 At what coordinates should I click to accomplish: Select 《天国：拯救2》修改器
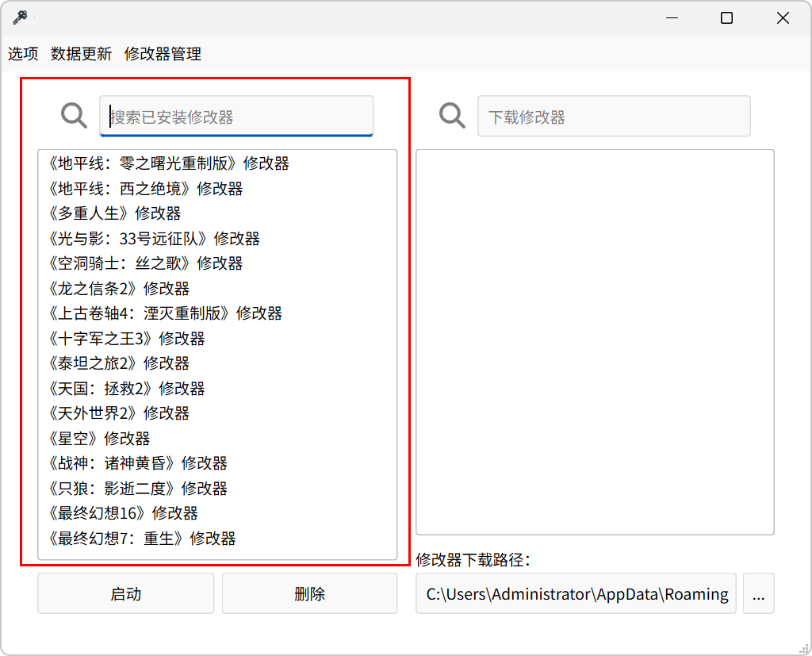(217, 389)
